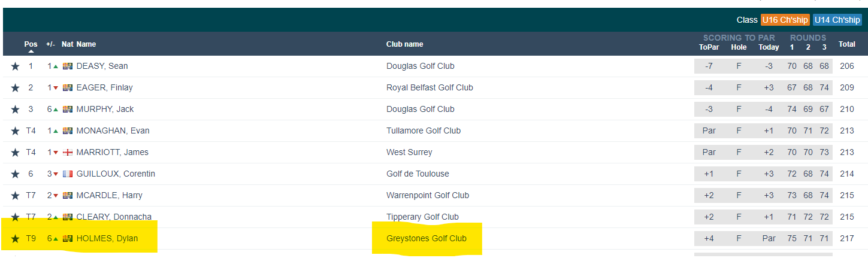Click the Today column header
The width and height of the screenshot is (868, 258).
[x=769, y=47]
